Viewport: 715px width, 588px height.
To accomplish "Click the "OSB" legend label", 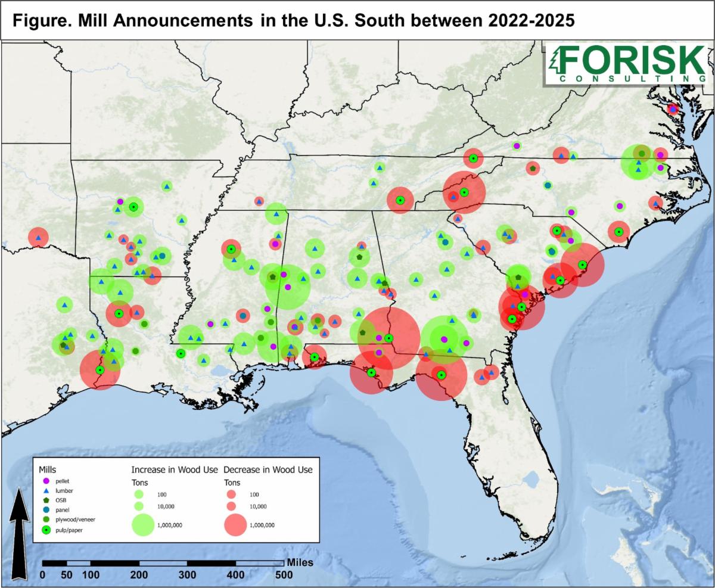I will [x=61, y=499].
